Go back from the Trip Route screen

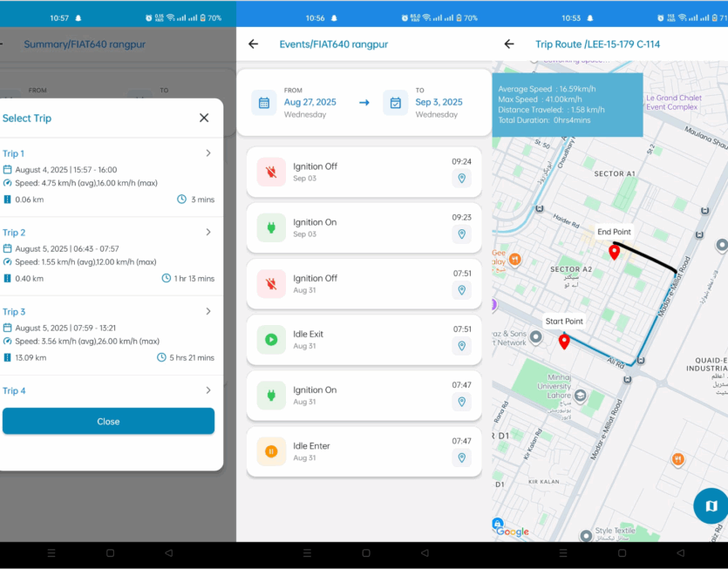click(x=509, y=44)
